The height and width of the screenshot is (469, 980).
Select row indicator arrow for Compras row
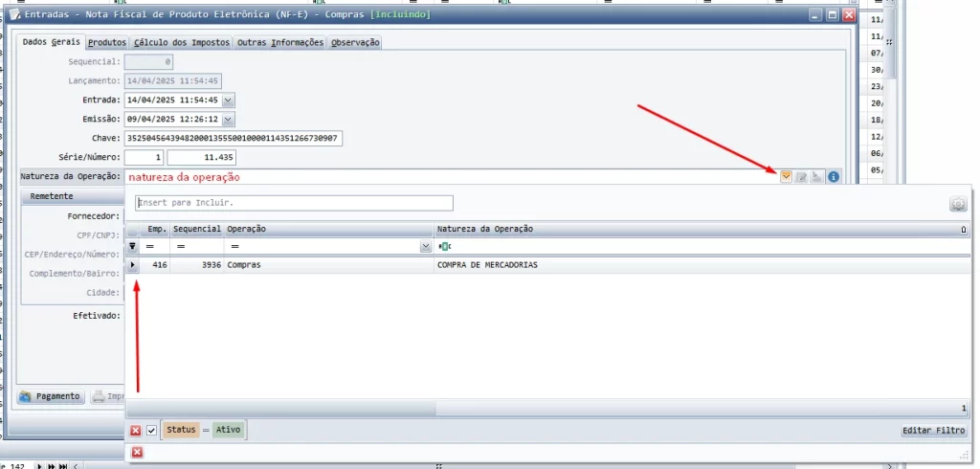pos(132,265)
